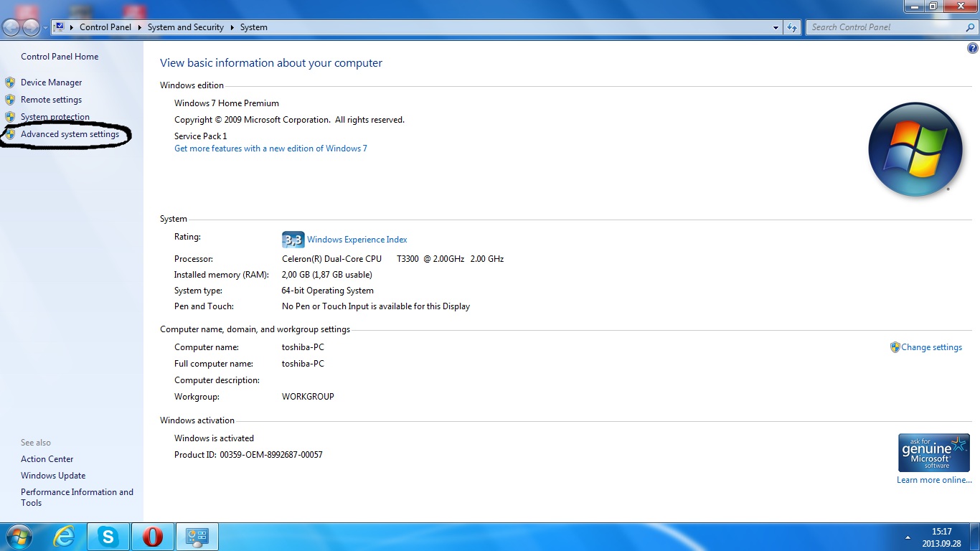The width and height of the screenshot is (980, 551).
Task: Click the refresh button beside address bar
Action: pyautogui.click(x=792, y=27)
